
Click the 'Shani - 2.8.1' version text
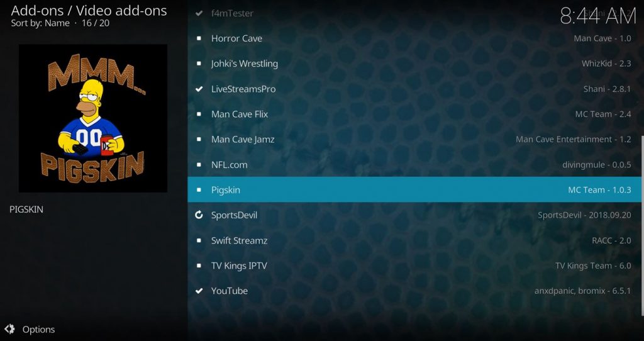(x=608, y=89)
